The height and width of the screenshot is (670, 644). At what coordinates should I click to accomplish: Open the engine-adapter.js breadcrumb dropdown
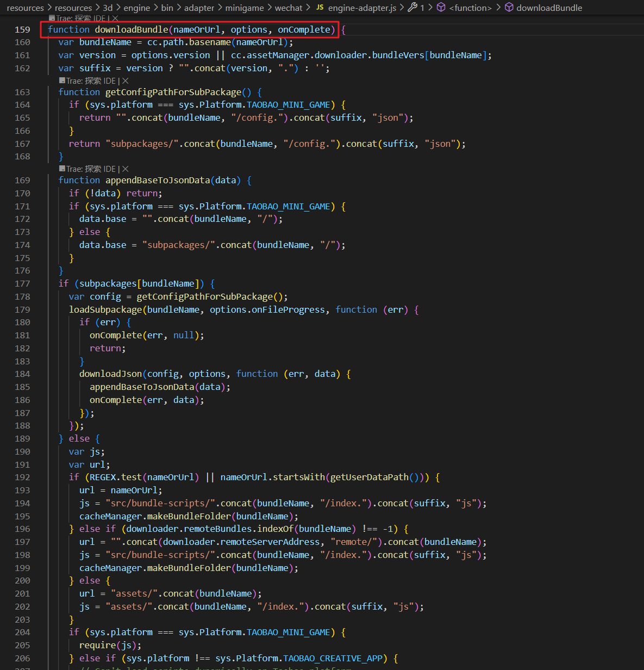[x=362, y=8]
